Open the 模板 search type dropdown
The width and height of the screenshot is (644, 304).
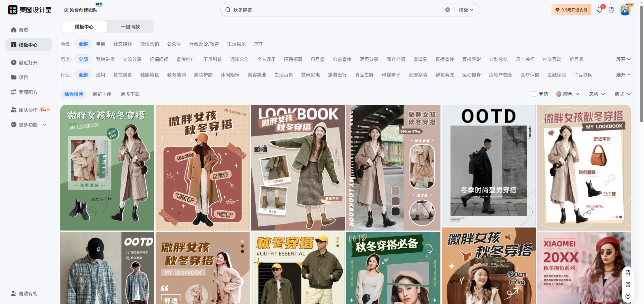pyautogui.click(x=466, y=10)
